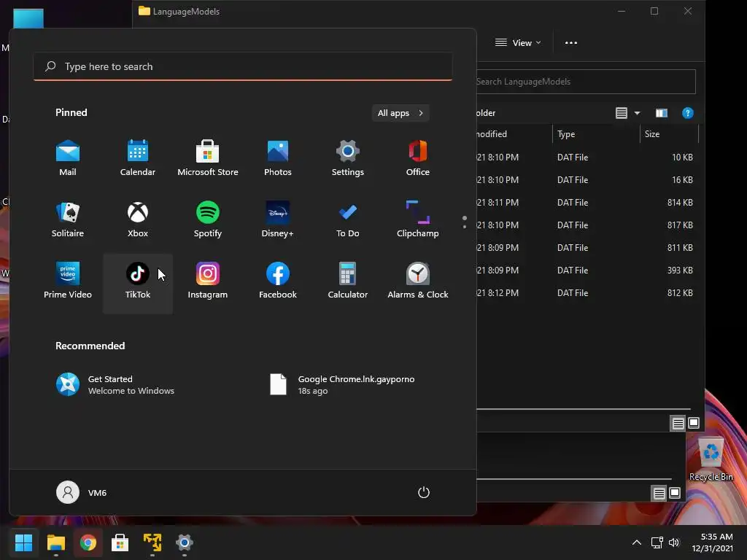
Task: Sort files by Size column
Action: (669, 134)
